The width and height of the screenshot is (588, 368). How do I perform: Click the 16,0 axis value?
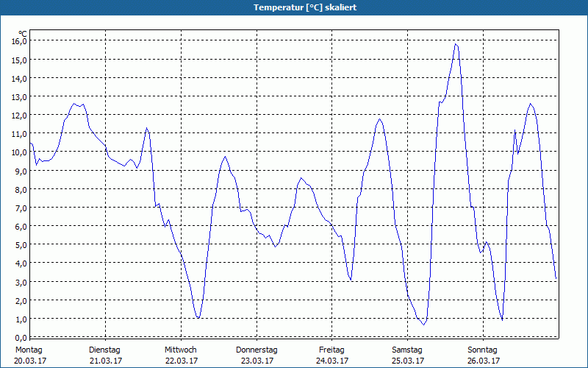pos(19,41)
